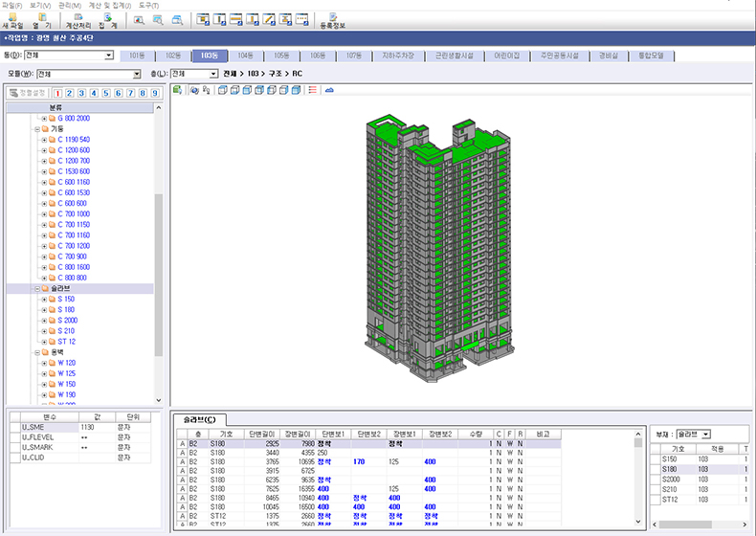
Task: Click the 집계 summary toolbar icon
Action: [x=108, y=17]
